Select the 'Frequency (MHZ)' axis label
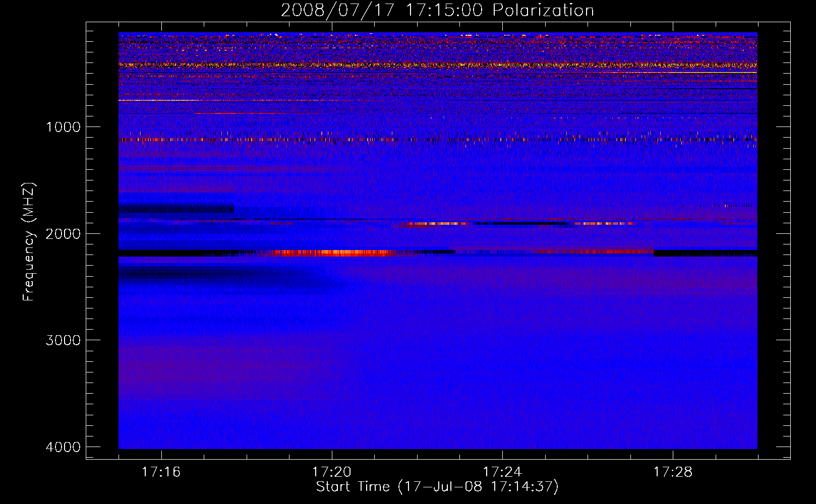 coord(29,242)
